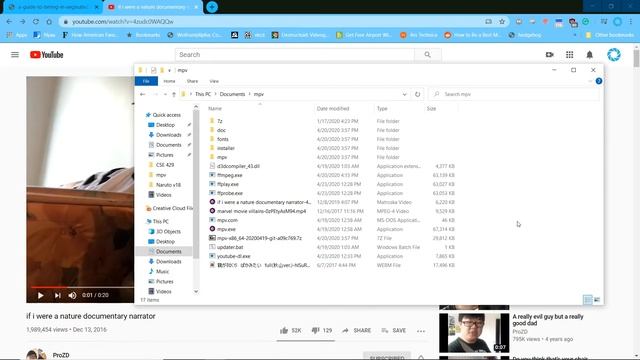The image size is (640, 360).
Task: Open View tab in Explorer ribbon
Action: [214, 81]
